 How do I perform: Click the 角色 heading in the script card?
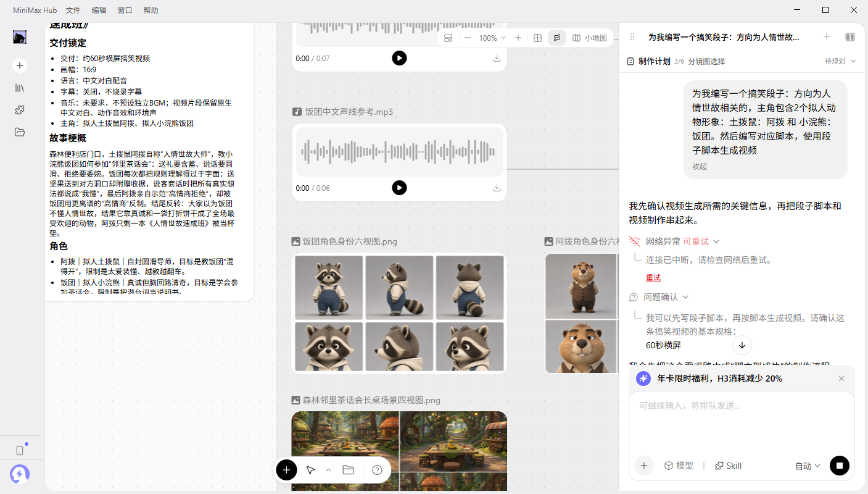59,246
